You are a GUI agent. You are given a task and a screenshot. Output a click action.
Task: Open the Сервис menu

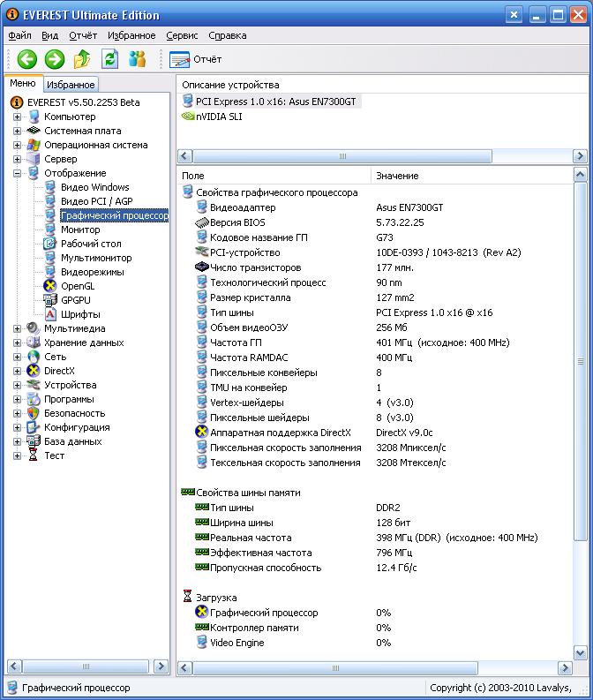click(182, 35)
